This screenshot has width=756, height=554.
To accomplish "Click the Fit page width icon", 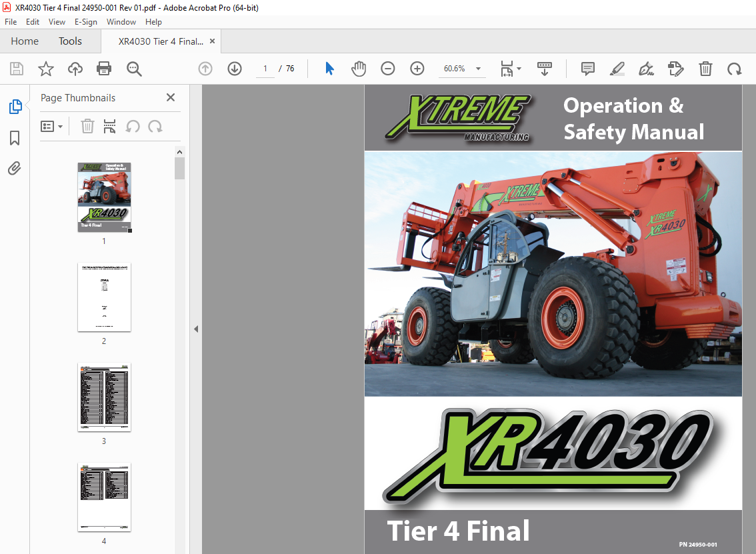I will point(507,69).
